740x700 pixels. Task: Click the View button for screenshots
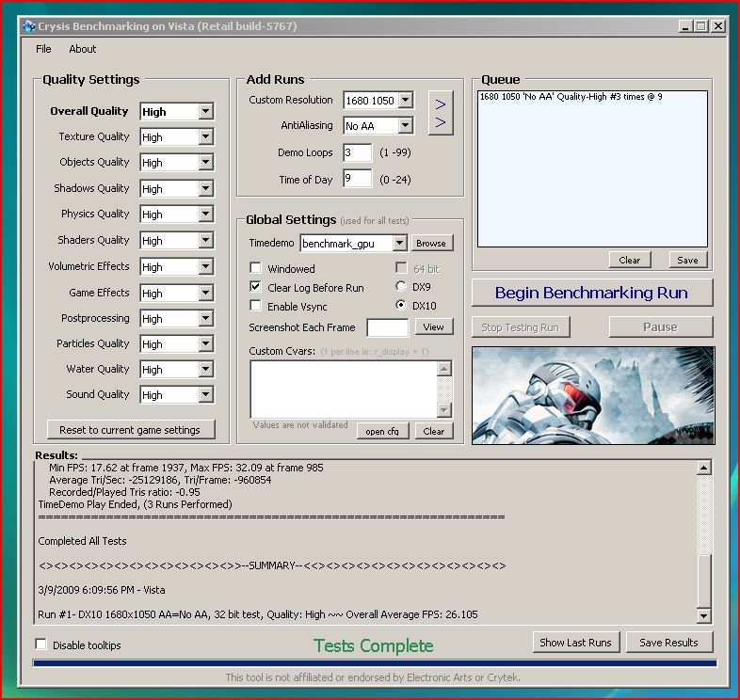coord(434,326)
